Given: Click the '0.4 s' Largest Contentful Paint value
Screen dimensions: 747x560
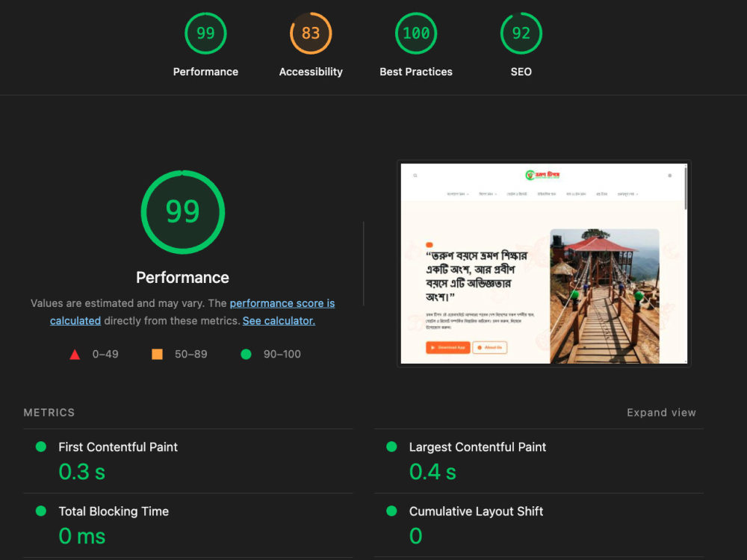Looking at the screenshot, I should (433, 472).
